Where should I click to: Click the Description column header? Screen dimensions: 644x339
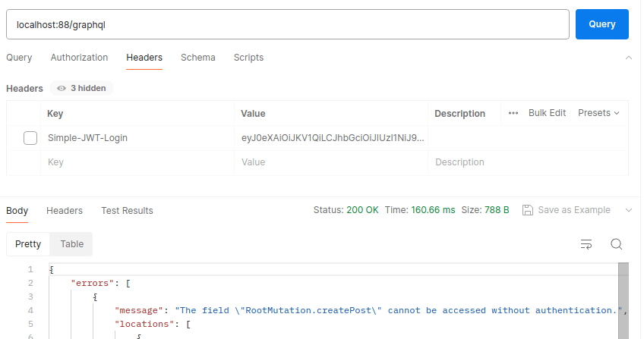click(459, 114)
